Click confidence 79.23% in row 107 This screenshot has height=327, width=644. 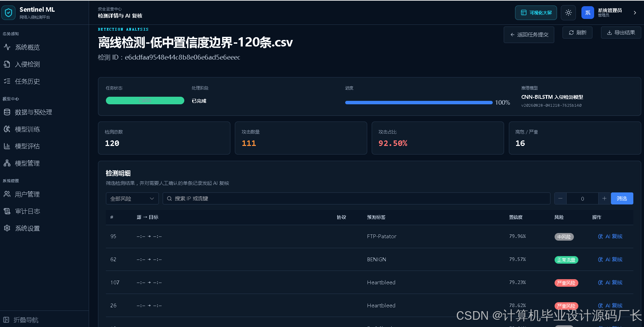[517, 282]
